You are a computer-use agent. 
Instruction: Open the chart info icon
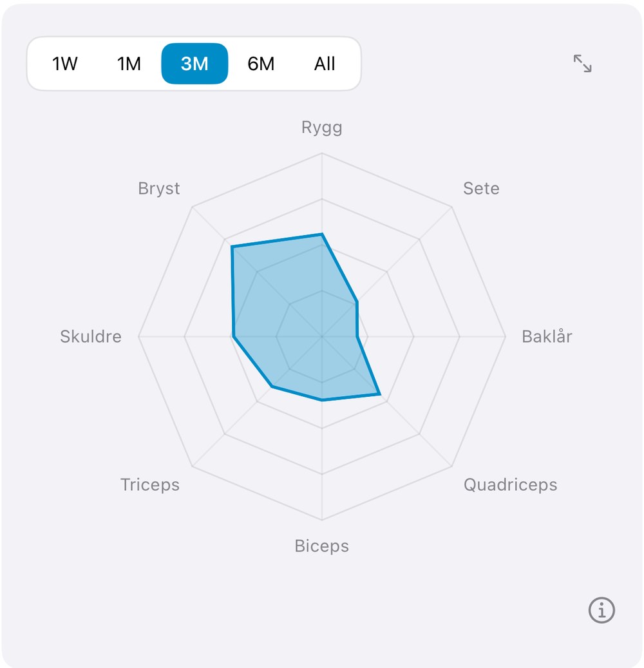pyautogui.click(x=601, y=609)
